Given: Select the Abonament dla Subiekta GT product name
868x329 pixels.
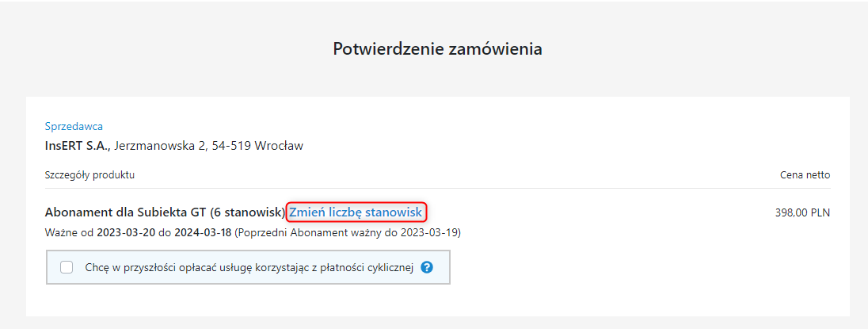Looking at the screenshot, I should pyautogui.click(x=126, y=212).
